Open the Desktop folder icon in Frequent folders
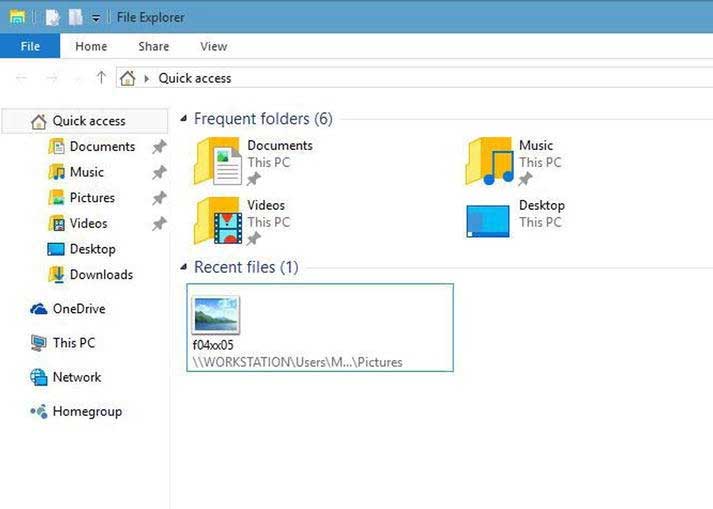 [488, 221]
